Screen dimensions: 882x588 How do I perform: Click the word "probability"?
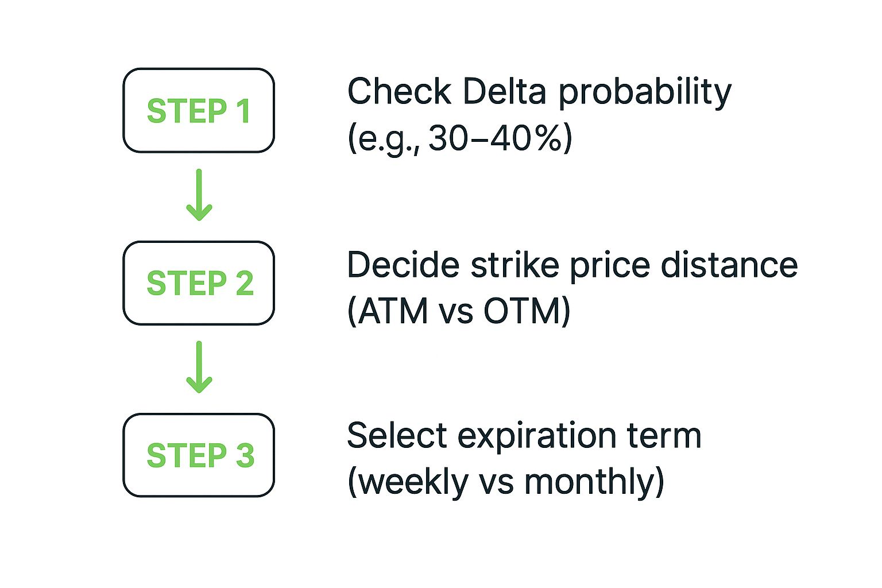click(x=645, y=92)
